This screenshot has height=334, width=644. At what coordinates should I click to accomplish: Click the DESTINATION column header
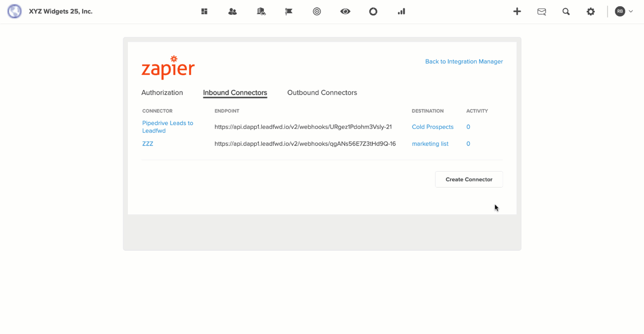428,111
